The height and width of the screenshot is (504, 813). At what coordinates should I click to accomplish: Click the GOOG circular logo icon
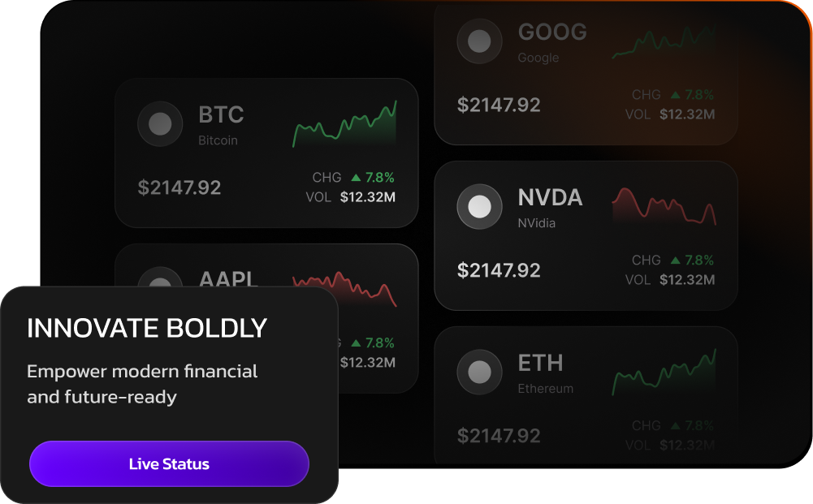[479, 41]
